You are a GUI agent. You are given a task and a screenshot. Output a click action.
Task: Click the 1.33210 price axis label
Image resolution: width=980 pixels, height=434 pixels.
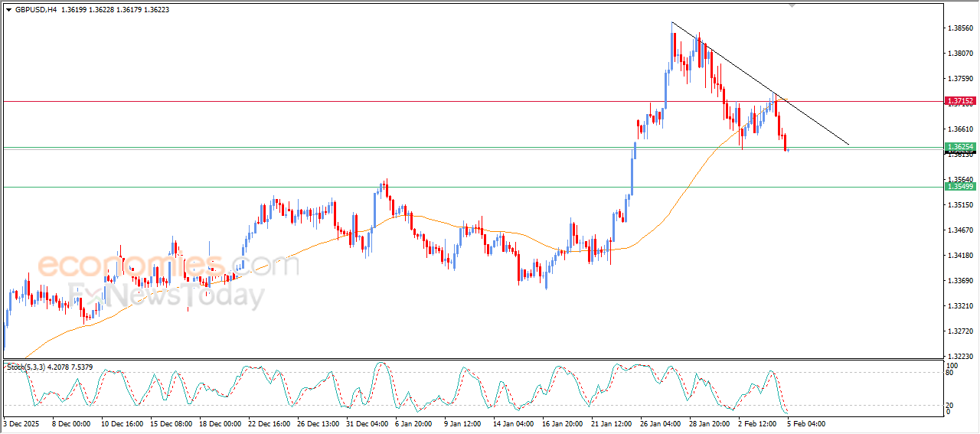(961, 306)
